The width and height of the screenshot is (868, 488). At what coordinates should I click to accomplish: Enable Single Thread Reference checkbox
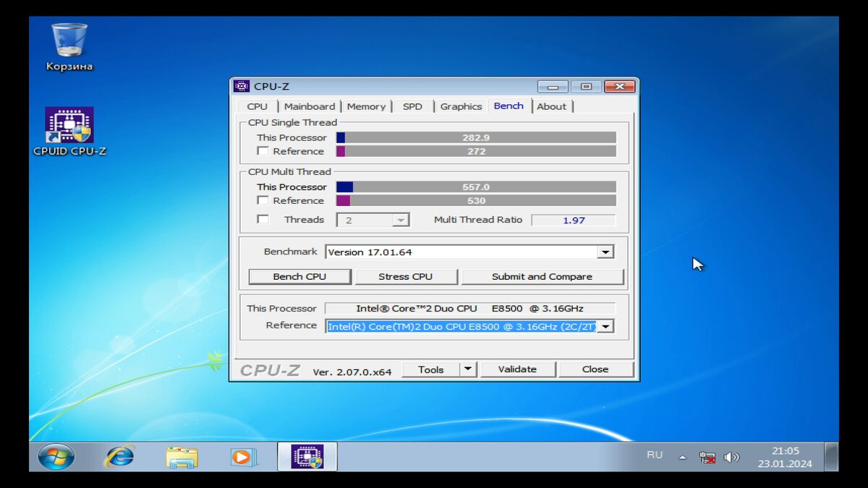coord(263,151)
